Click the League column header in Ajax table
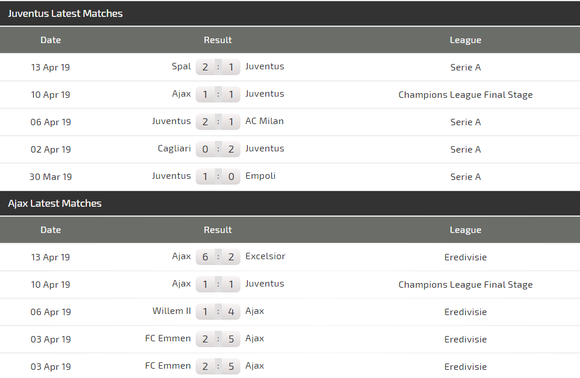The width and height of the screenshot is (580, 378). click(x=465, y=230)
